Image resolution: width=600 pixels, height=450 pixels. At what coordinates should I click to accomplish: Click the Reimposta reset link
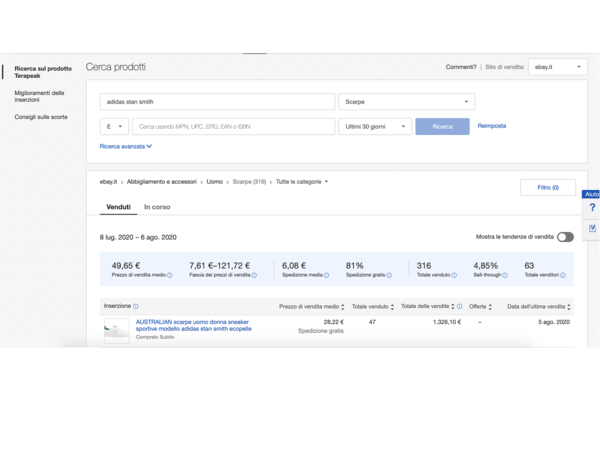(x=492, y=126)
